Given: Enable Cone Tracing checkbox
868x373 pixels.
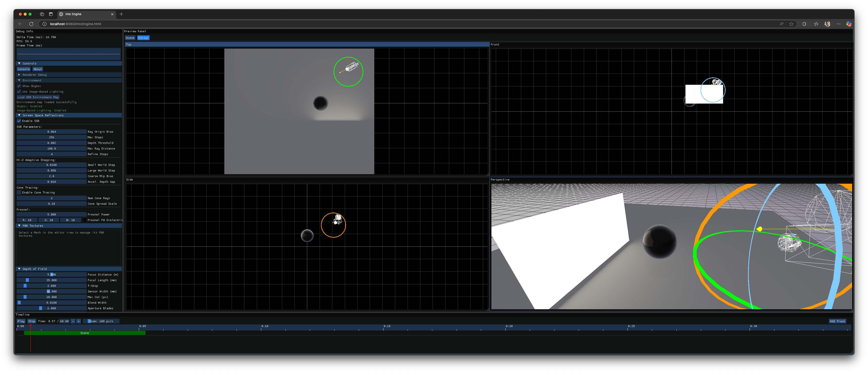Looking at the screenshot, I should click(x=19, y=192).
